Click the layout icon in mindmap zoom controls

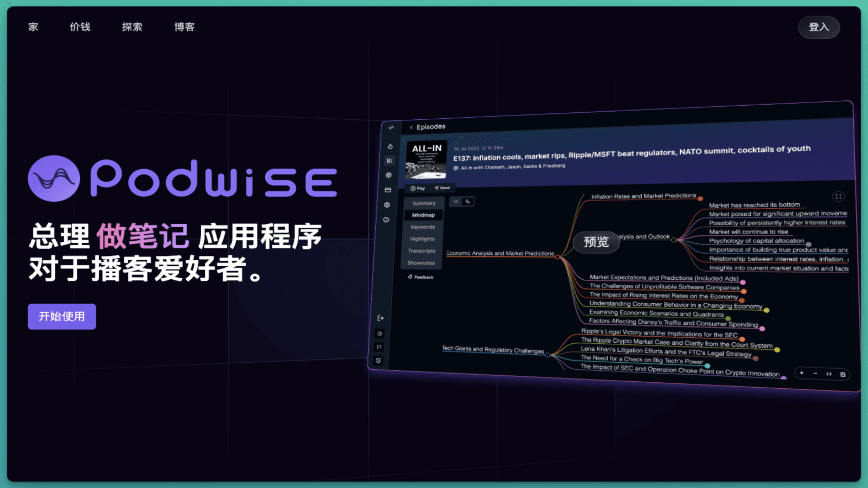(x=843, y=375)
